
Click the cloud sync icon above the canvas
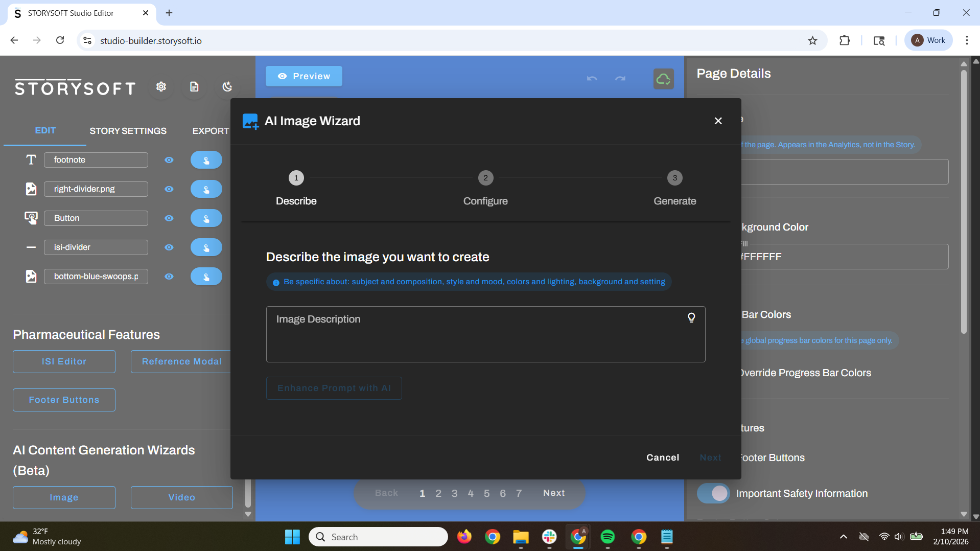click(x=663, y=78)
